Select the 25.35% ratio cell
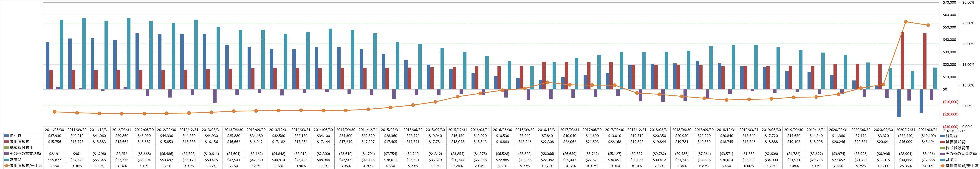Screen dimensions: 980x169 coord(906,166)
